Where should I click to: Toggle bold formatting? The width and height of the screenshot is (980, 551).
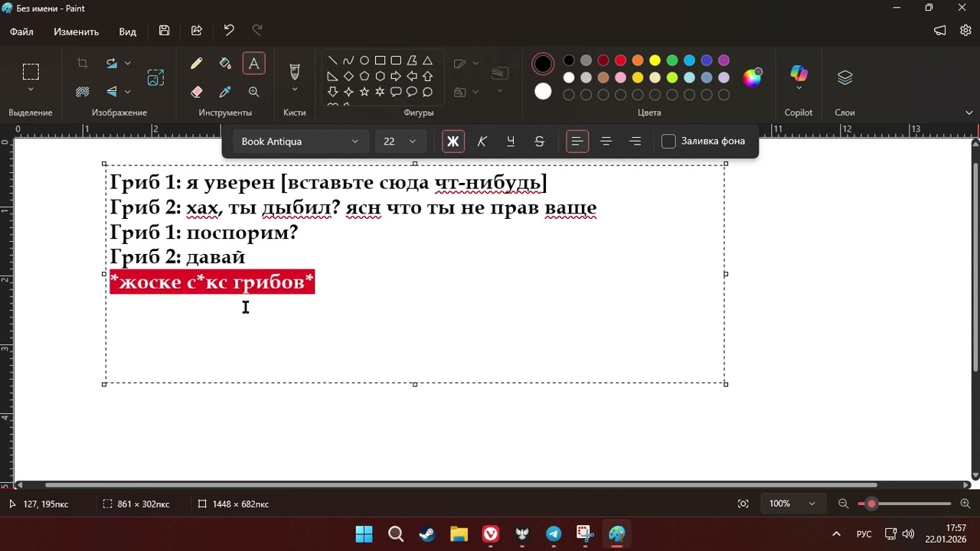pyautogui.click(x=453, y=142)
